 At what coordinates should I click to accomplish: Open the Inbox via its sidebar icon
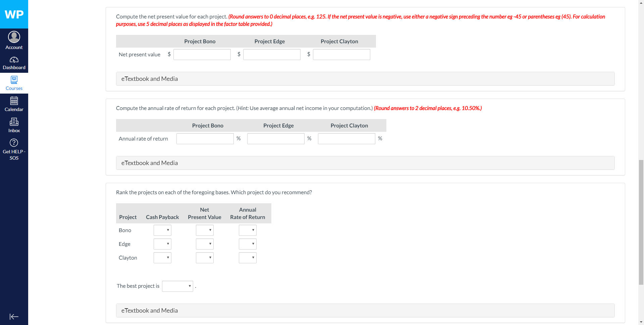click(14, 124)
